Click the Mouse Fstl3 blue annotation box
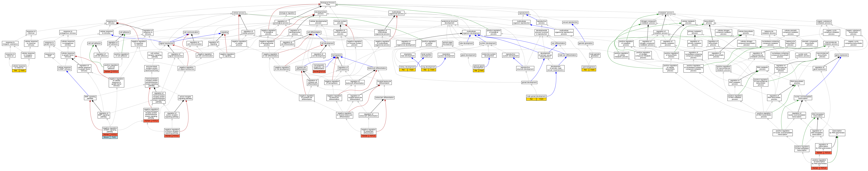 (x=110, y=137)
